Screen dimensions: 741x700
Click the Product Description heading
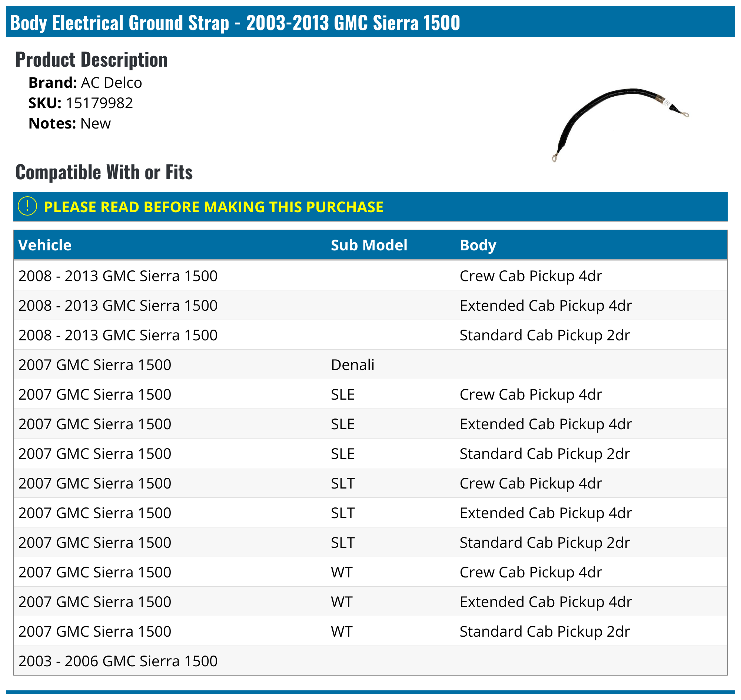pos(92,60)
